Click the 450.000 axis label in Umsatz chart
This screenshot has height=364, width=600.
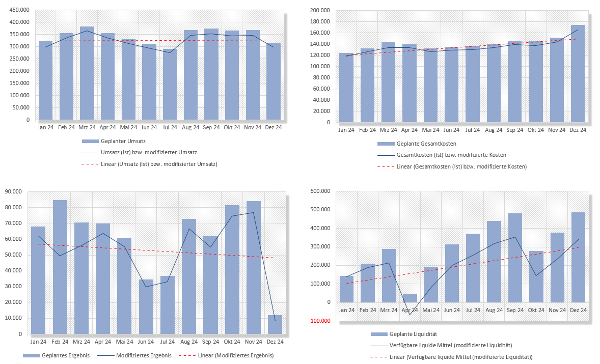coord(20,10)
